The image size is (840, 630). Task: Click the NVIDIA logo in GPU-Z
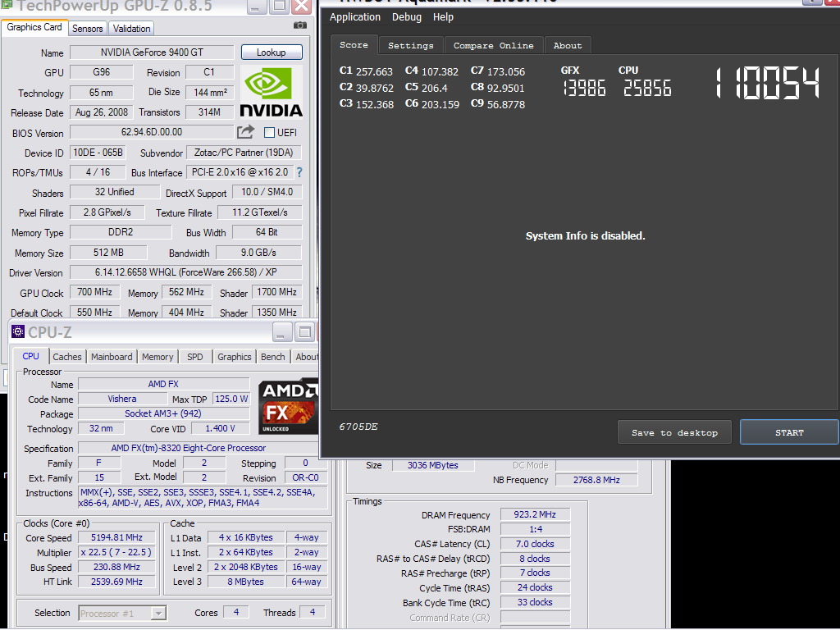point(271,91)
